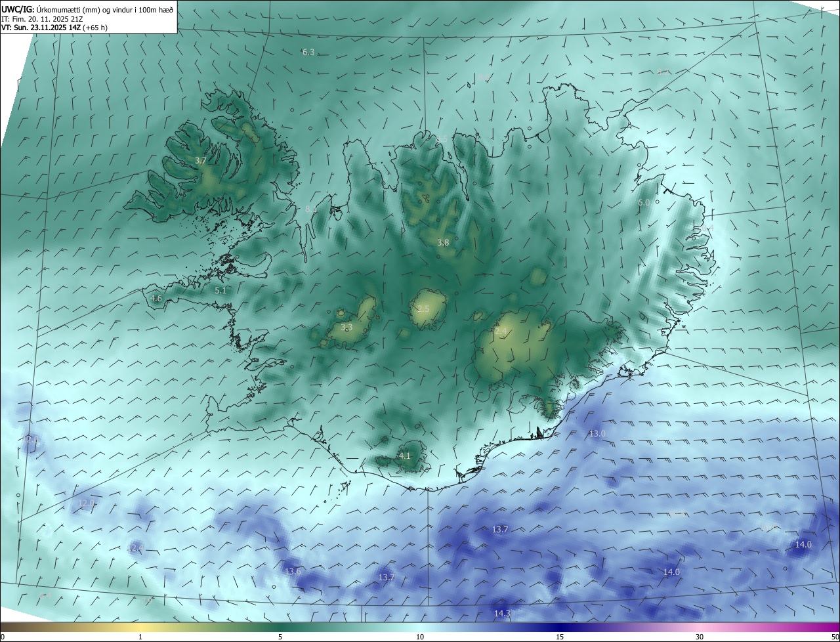The width and height of the screenshot is (840, 642).
Task: Click the 3.8 value label in north-central Iceland
Action: pos(443,242)
